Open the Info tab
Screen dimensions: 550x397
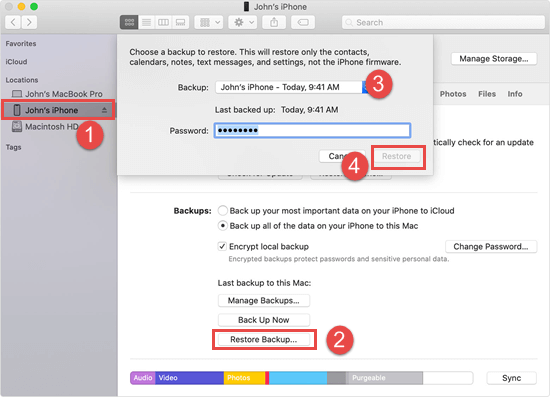coord(515,94)
